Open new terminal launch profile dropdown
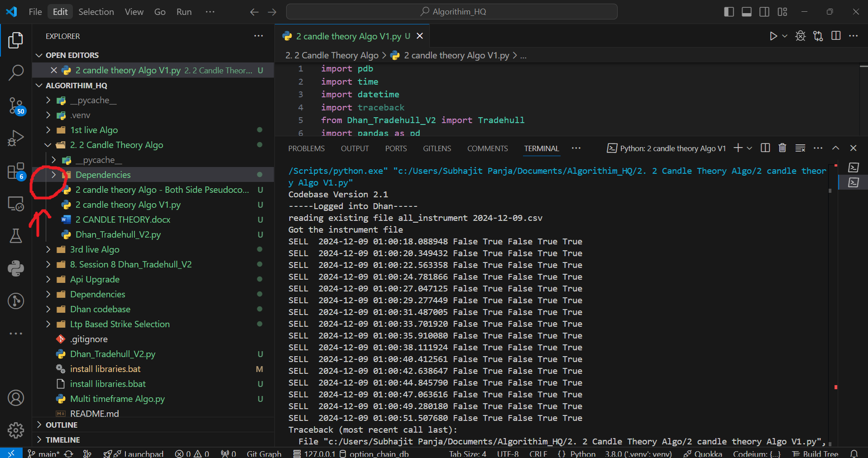 tap(749, 148)
